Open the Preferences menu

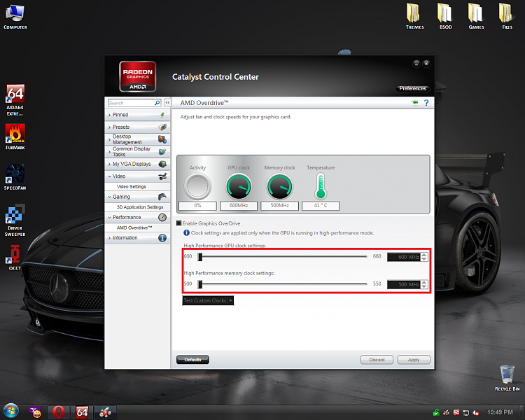412,88
